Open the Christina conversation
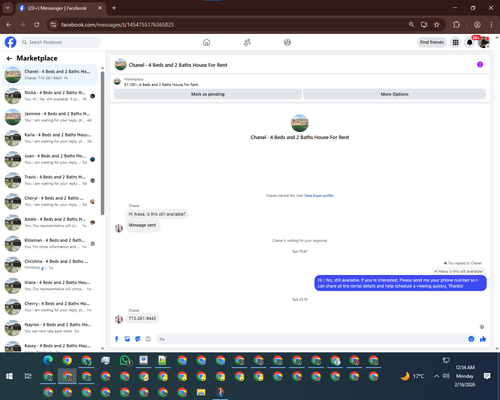Viewport: 500px width, 400px height. coord(50,265)
